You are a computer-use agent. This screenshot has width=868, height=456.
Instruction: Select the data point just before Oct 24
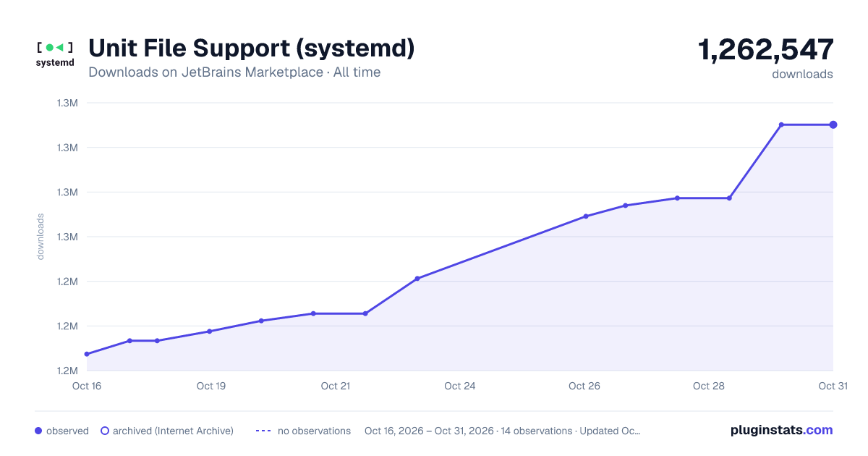[x=417, y=278]
